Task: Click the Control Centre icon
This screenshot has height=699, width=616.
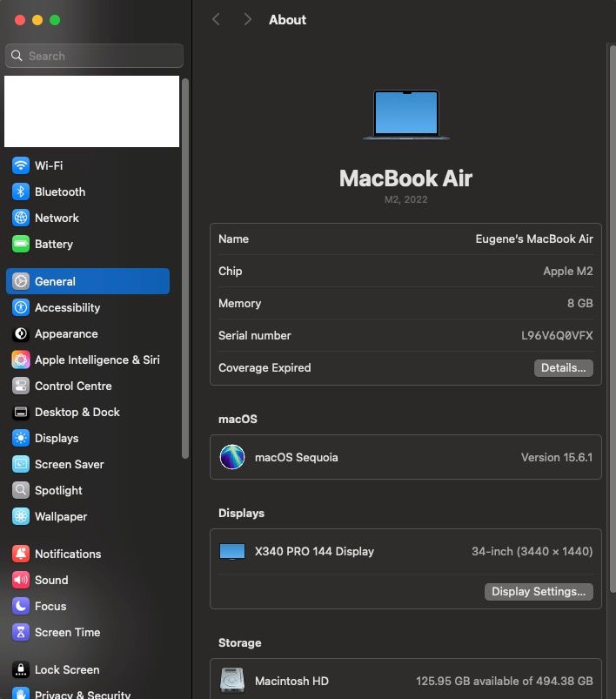Action: click(21, 386)
